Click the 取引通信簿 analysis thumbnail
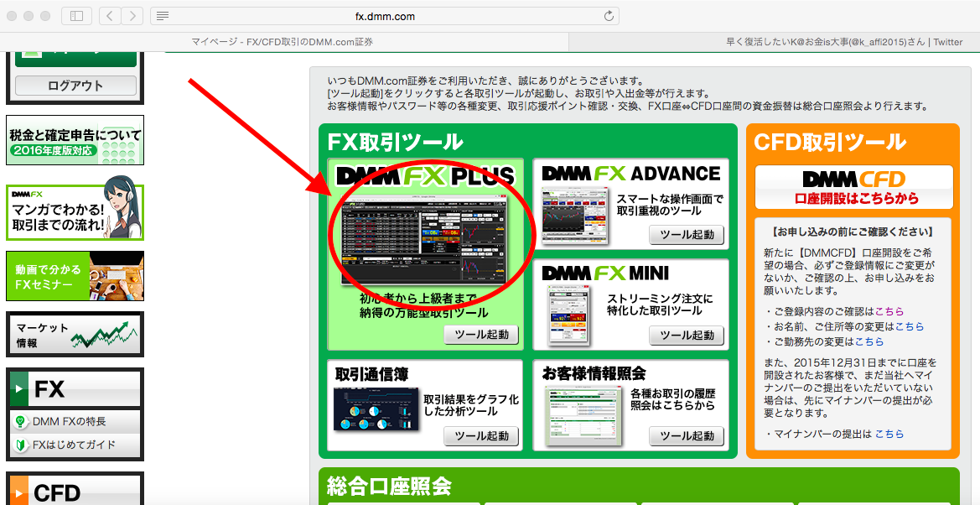This screenshot has height=505, width=980. tap(376, 409)
